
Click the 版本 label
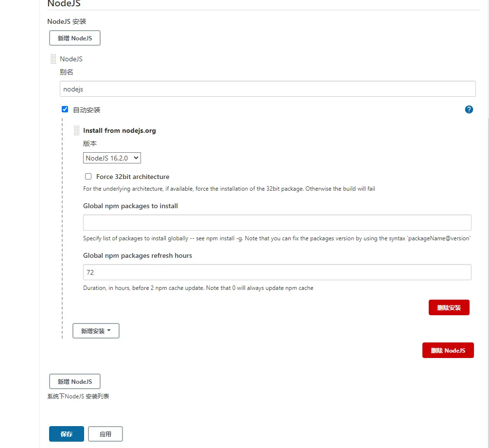(90, 143)
